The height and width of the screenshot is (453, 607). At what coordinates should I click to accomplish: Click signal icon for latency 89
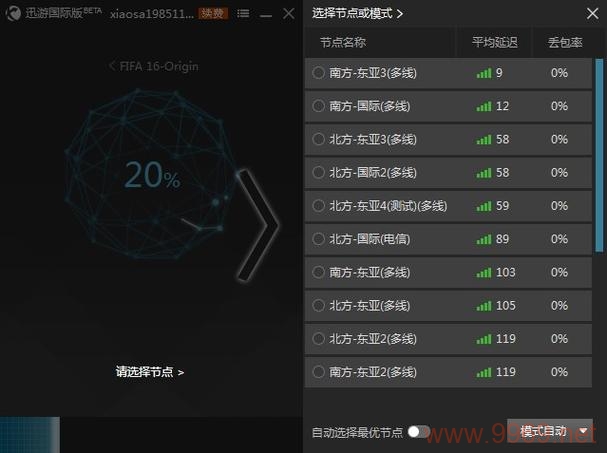484,239
